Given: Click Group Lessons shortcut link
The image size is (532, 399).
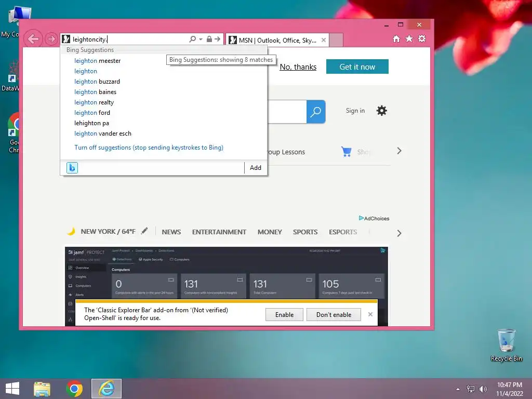Looking at the screenshot, I should (x=286, y=152).
